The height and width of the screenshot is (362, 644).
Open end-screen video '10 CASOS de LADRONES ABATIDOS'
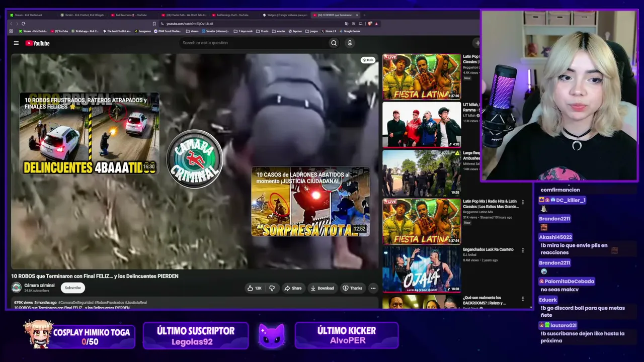coord(310,202)
